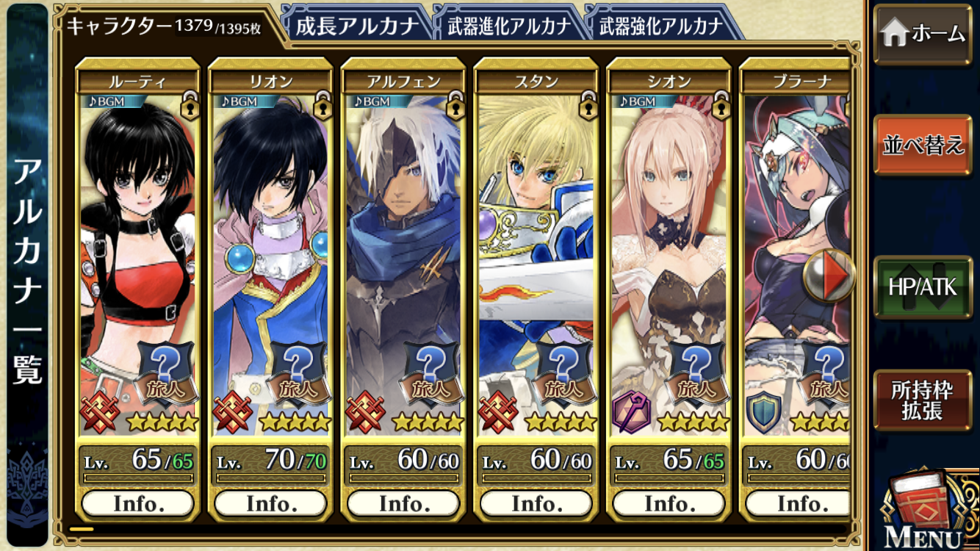
Task: Tap the 所持枠拡張 button
Action: point(922,400)
